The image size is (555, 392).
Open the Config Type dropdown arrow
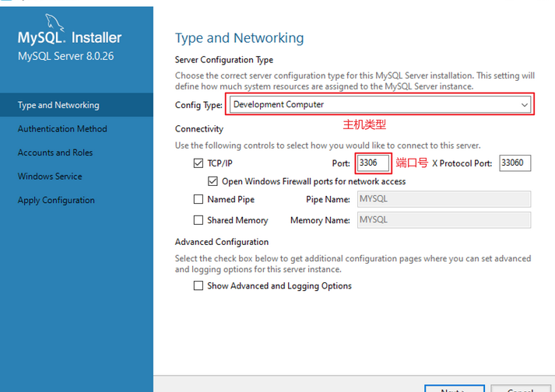click(524, 105)
